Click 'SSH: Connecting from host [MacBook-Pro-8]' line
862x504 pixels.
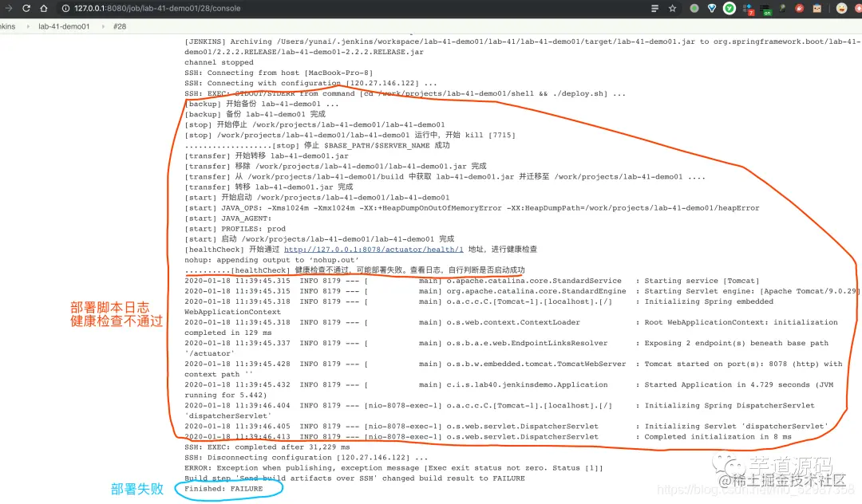coord(279,73)
